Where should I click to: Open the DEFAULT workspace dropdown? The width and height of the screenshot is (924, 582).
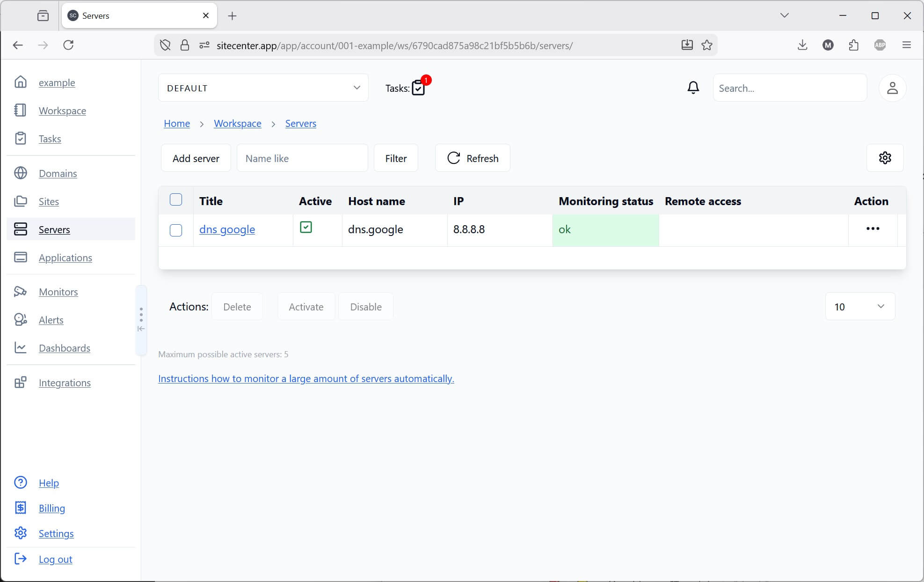pos(263,88)
